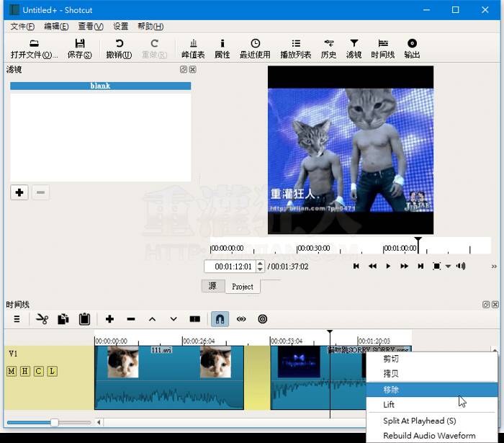
Task: Cut clip with timeline scissors icon
Action: coord(42,319)
